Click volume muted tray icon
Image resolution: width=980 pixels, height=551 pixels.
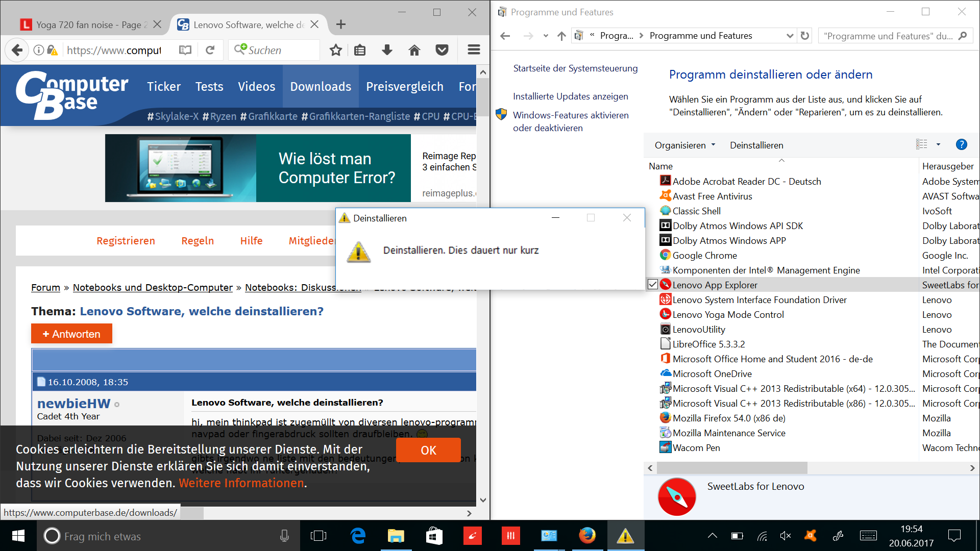point(786,536)
